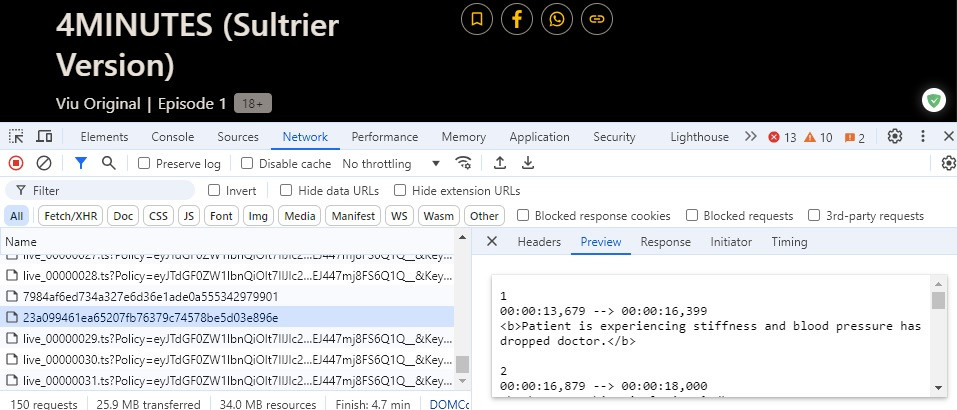
Task: Open the No throttling dropdown
Action: 391,164
